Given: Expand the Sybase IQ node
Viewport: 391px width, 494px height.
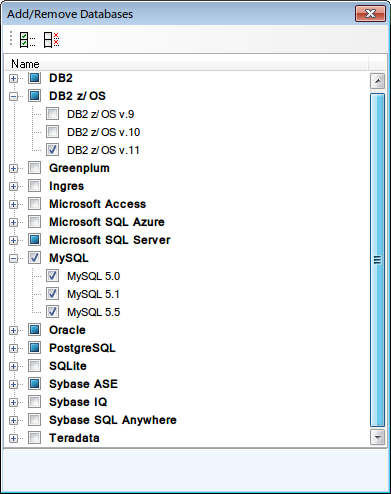Looking at the screenshot, I should point(13,403).
